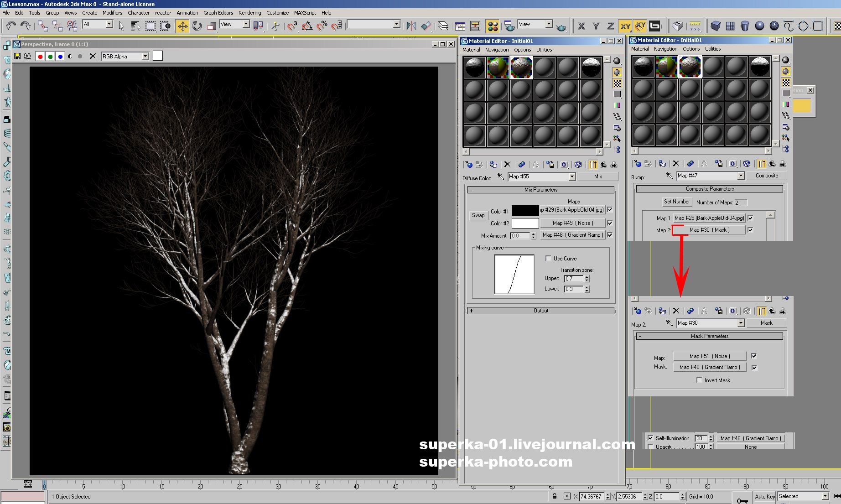
Task: Restrict to X axis button
Action: 581,26
